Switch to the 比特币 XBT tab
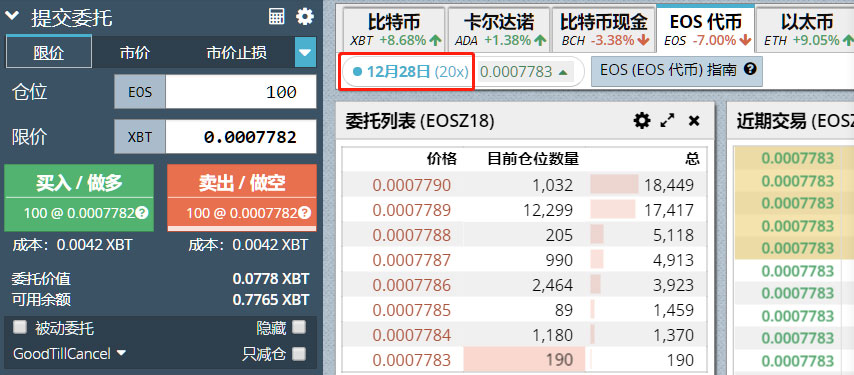 pos(393,30)
